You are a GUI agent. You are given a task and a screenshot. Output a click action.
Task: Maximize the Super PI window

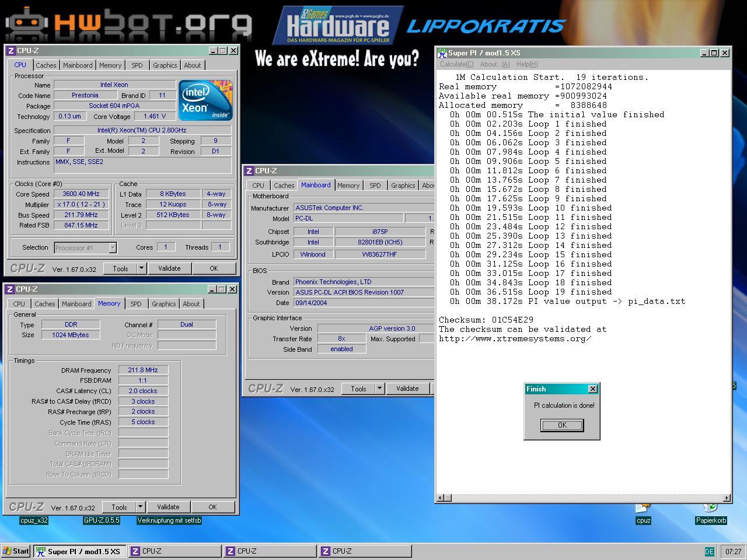(714, 52)
